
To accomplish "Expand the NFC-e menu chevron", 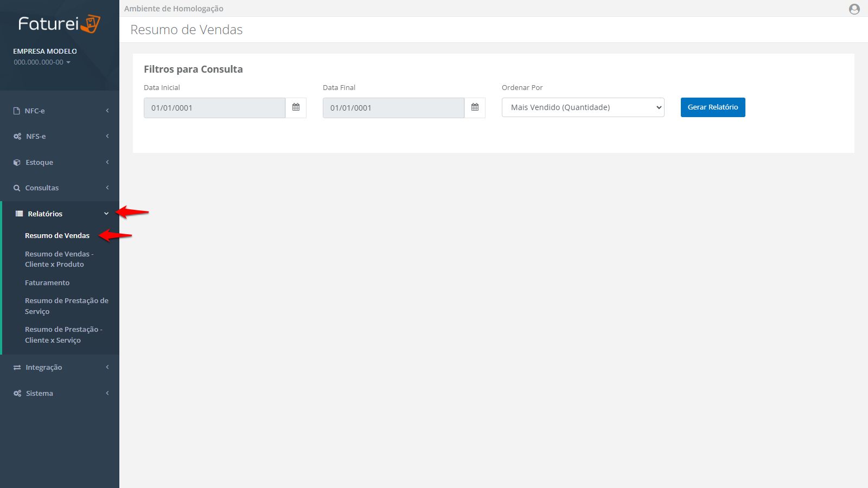I will tap(107, 111).
